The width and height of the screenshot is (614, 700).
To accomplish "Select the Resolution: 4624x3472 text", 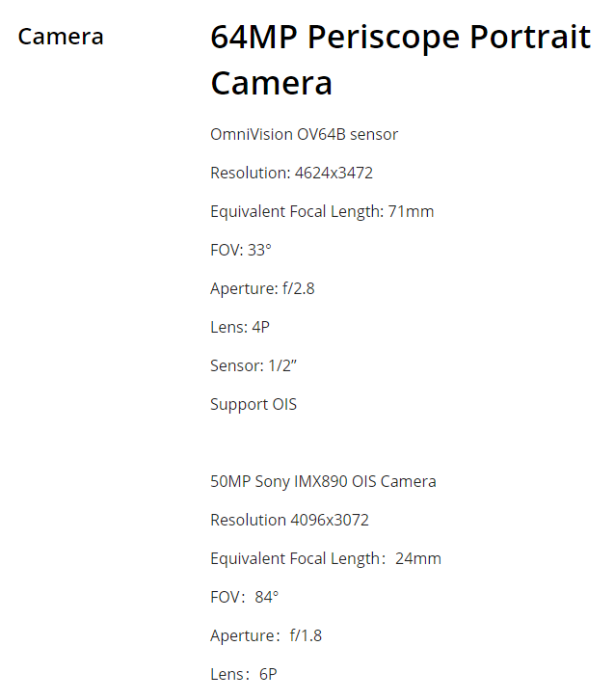I will pyautogui.click(x=291, y=173).
